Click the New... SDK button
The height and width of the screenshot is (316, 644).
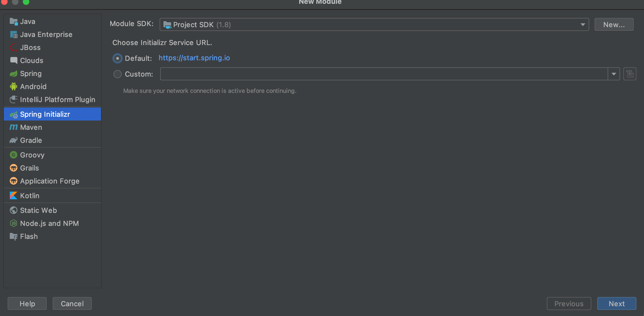coord(614,25)
